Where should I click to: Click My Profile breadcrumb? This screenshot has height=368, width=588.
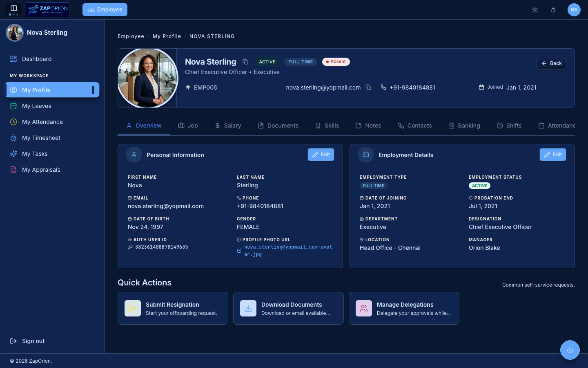click(x=167, y=36)
